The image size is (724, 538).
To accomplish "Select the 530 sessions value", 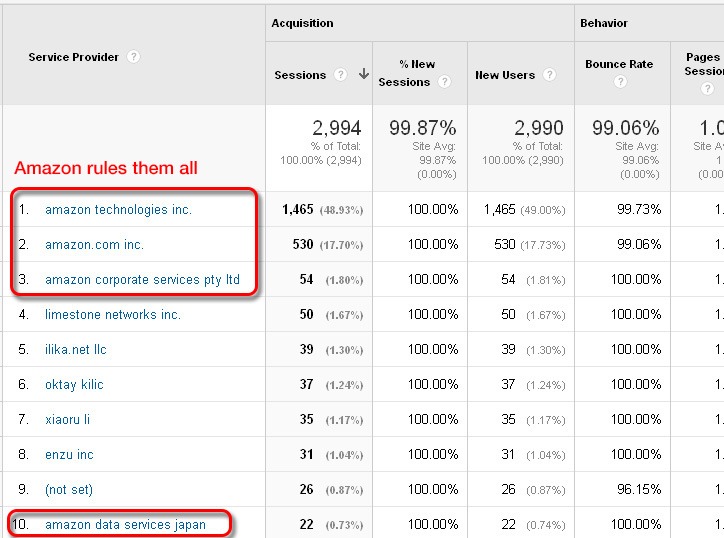I will point(303,244).
